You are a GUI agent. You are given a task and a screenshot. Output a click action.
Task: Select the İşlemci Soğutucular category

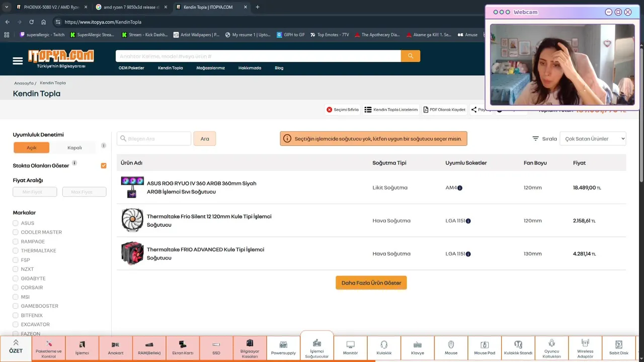317,348
